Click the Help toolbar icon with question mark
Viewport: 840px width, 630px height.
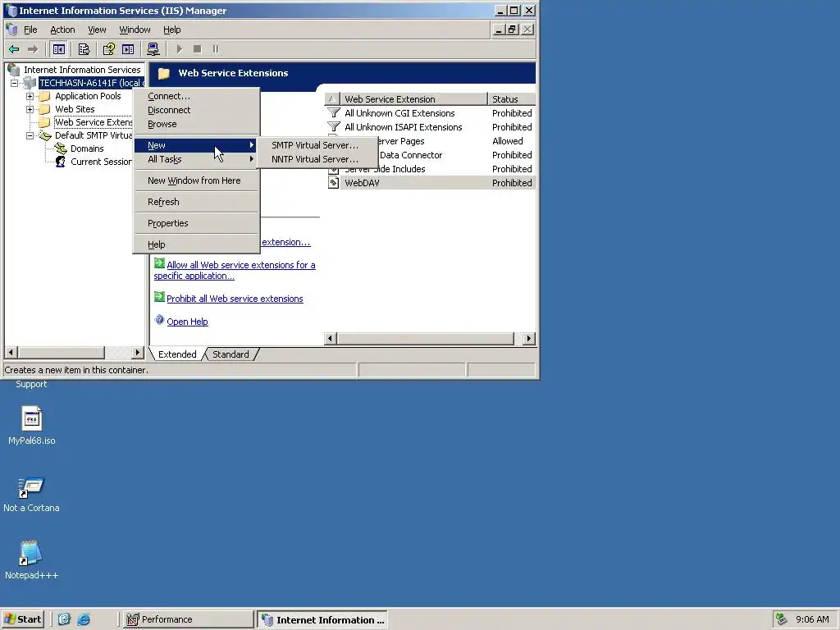click(x=109, y=49)
